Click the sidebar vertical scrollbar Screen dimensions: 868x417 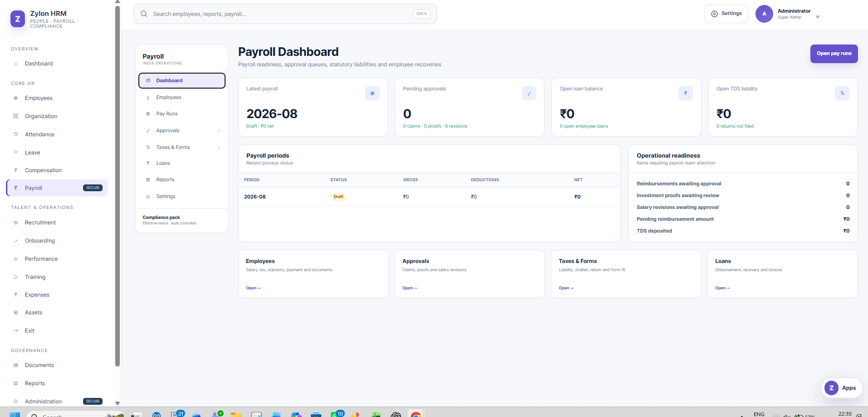click(x=118, y=186)
